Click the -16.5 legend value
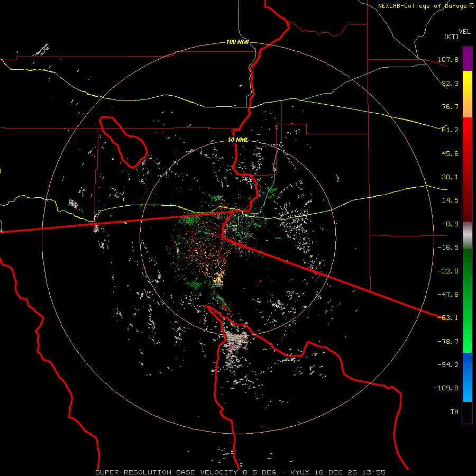Viewport: 476px width, 476px height. 448,248
